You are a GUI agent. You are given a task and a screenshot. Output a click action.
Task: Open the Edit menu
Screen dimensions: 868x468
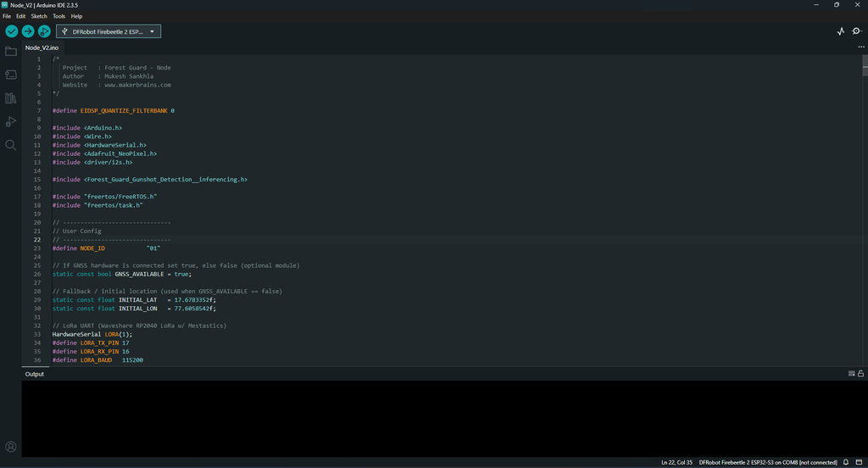pyautogui.click(x=21, y=16)
